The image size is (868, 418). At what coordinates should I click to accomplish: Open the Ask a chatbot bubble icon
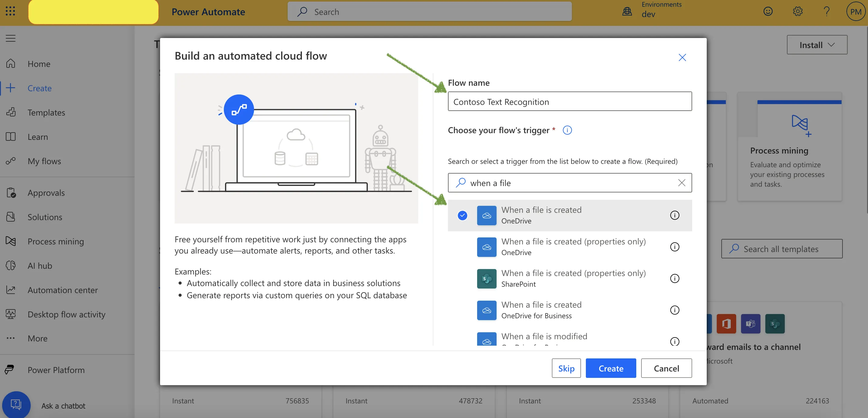tap(16, 405)
